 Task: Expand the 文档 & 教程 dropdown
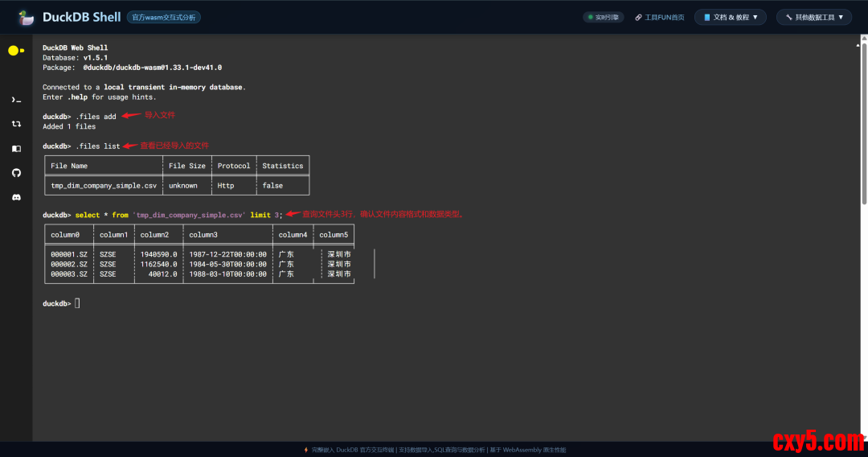(731, 17)
